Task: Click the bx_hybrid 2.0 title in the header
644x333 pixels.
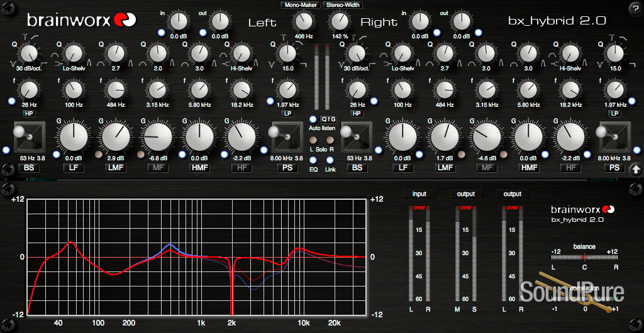Action: [557, 21]
